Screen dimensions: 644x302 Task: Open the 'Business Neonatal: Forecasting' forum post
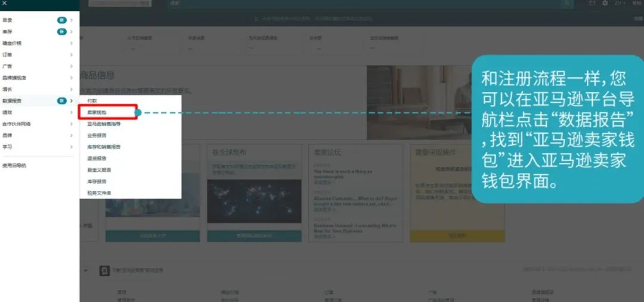tap(355, 228)
